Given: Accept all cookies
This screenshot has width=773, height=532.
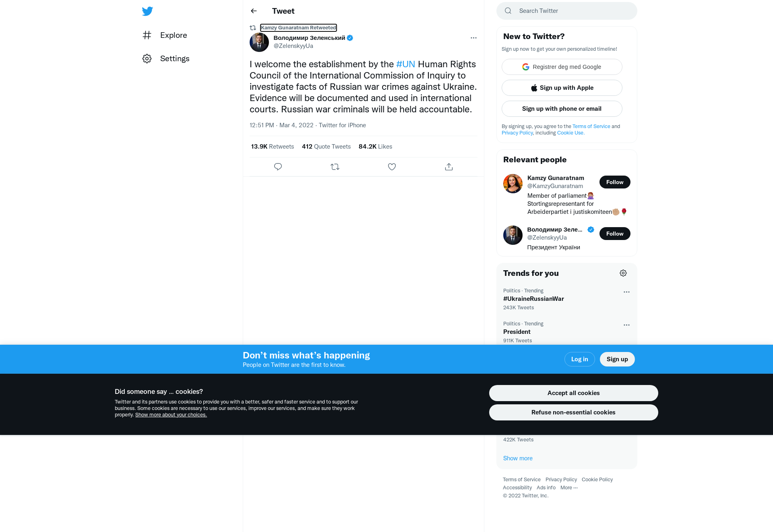Looking at the screenshot, I should [573, 393].
